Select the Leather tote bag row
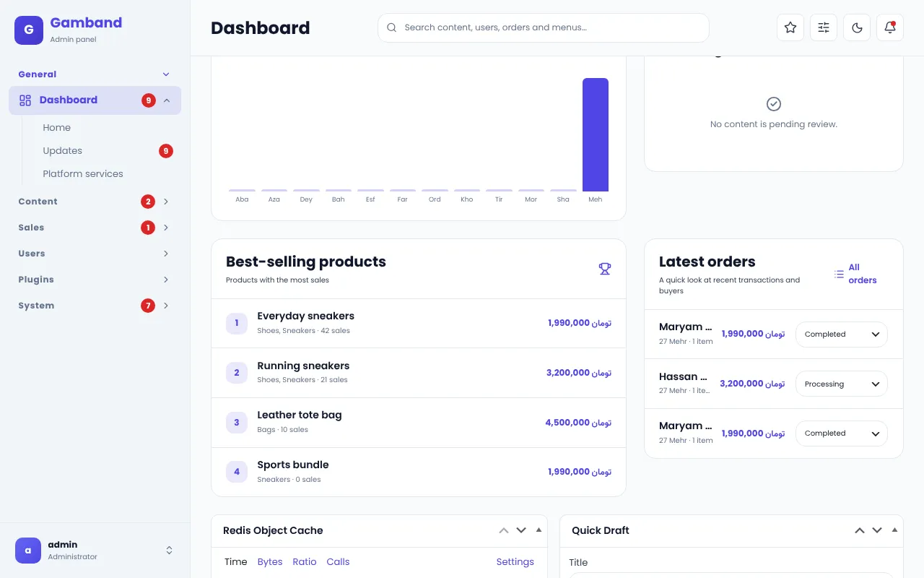 click(x=419, y=423)
